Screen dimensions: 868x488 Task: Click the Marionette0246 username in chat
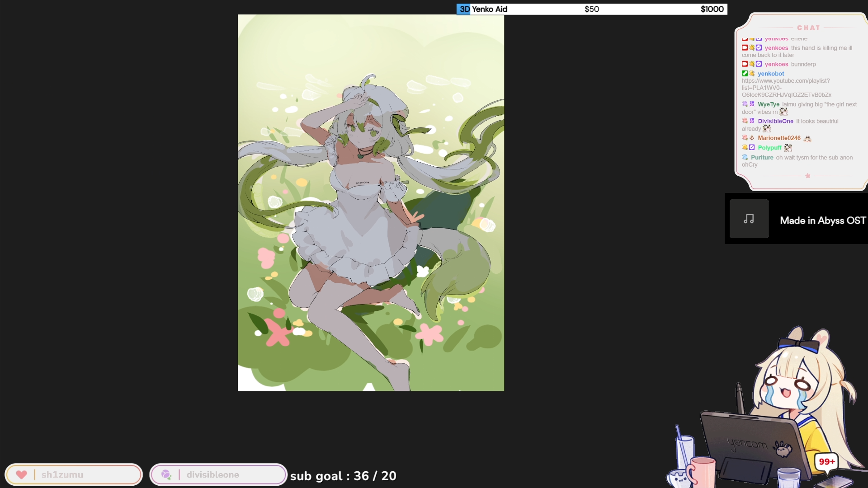pos(779,138)
